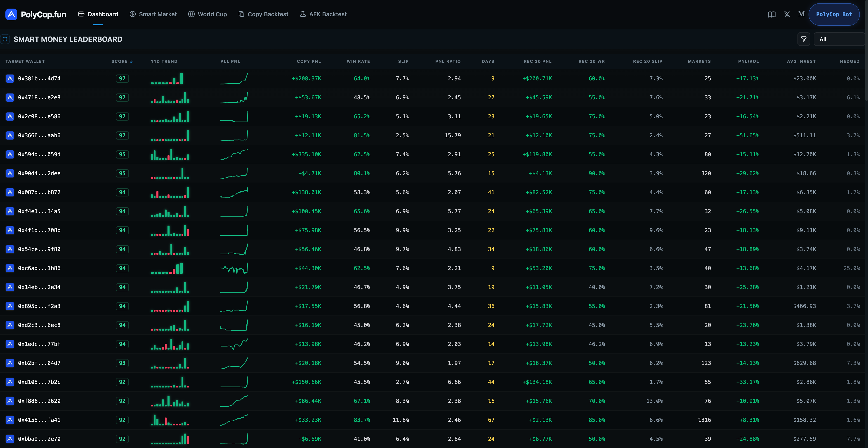
Task: Click score badge 93 for 0xb2bf...04d7
Action: tap(122, 363)
